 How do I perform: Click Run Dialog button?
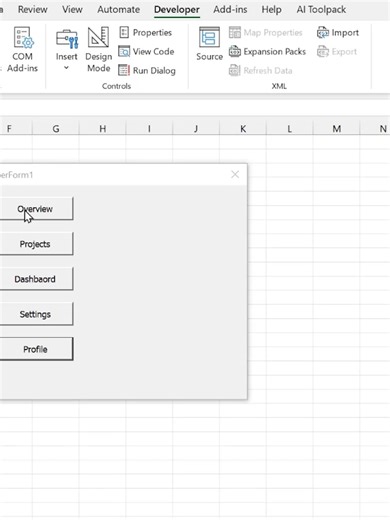point(147,71)
